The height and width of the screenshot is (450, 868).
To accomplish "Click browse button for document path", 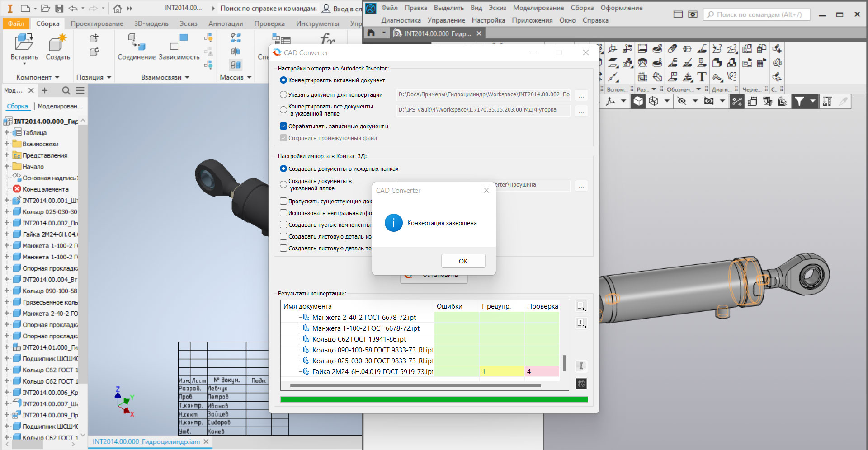I will point(581,95).
